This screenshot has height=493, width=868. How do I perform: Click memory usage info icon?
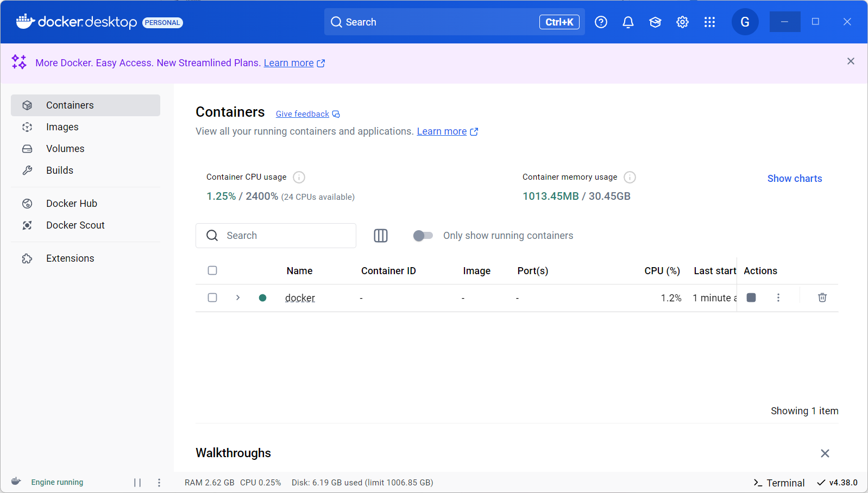click(630, 178)
